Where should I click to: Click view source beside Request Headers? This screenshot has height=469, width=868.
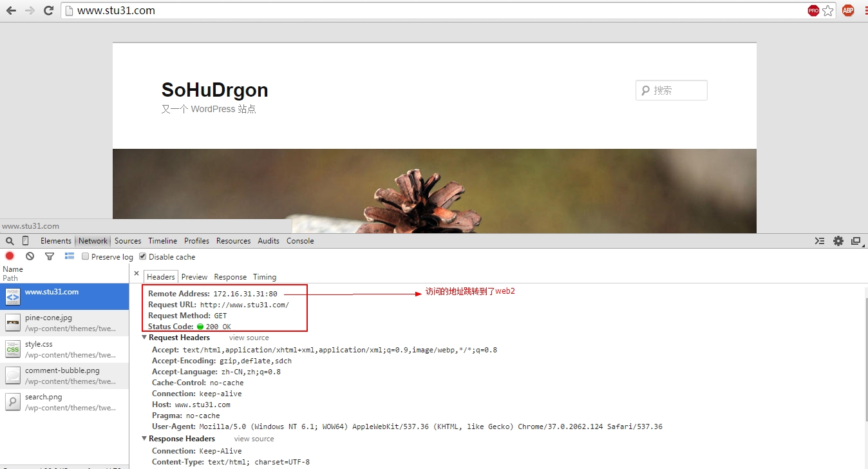[x=249, y=338]
